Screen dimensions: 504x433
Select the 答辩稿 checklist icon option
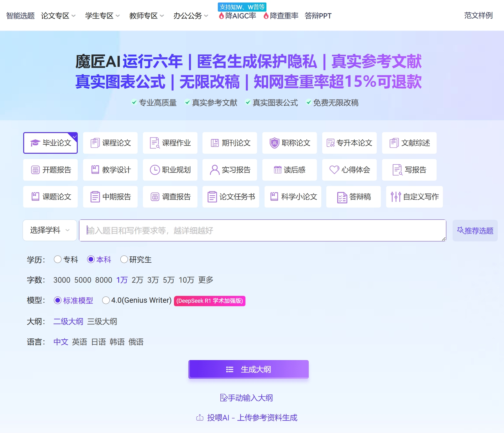[x=353, y=197]
